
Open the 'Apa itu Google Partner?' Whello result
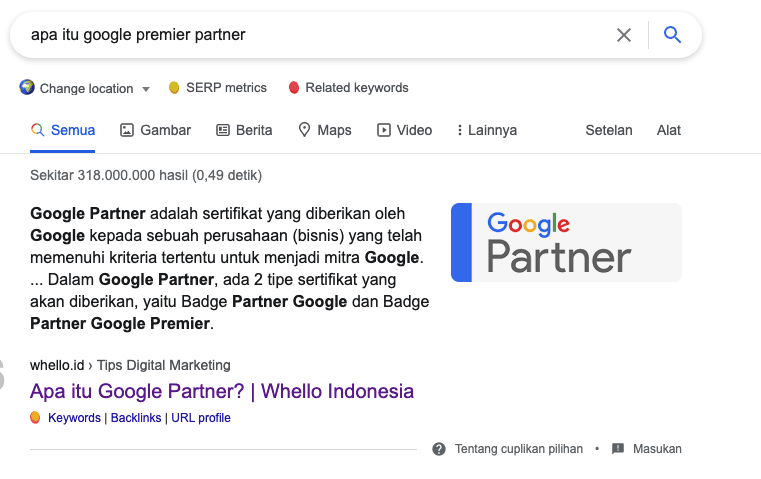[x=222, y=391]
